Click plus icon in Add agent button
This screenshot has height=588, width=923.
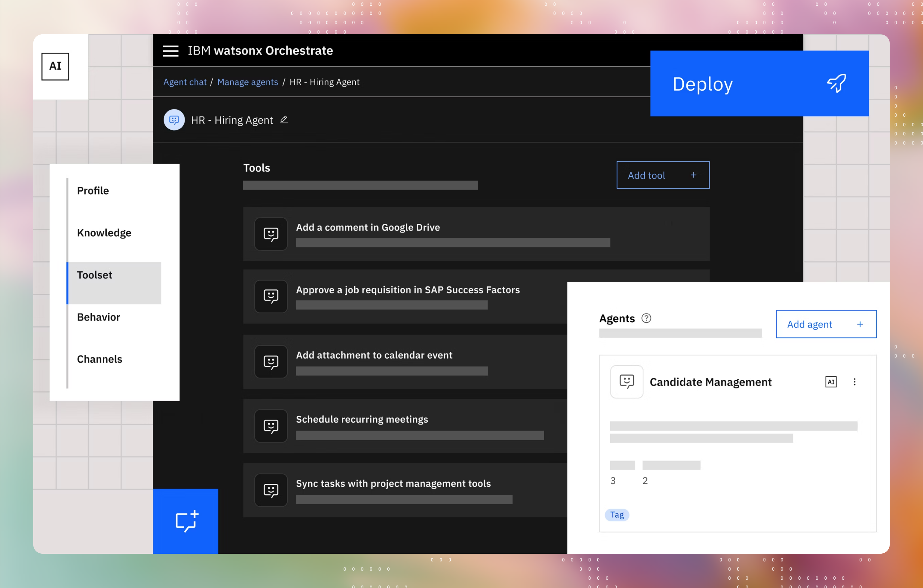[860, 324]
